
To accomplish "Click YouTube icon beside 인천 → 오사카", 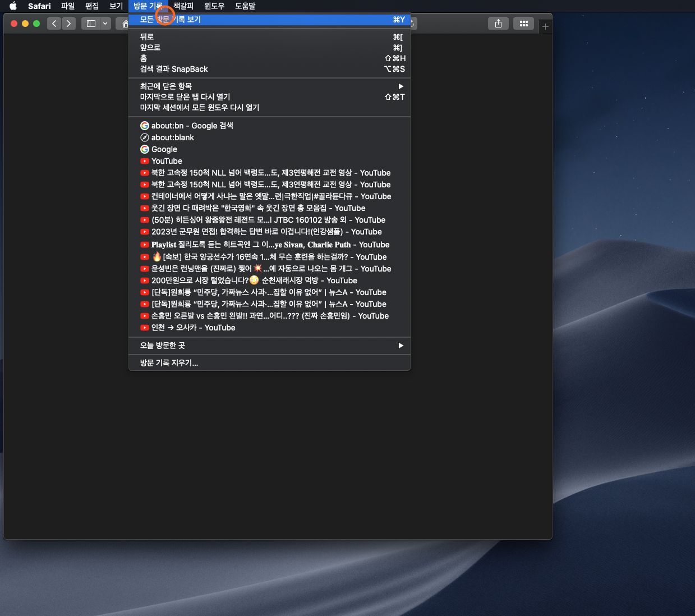I will [145, 328].
